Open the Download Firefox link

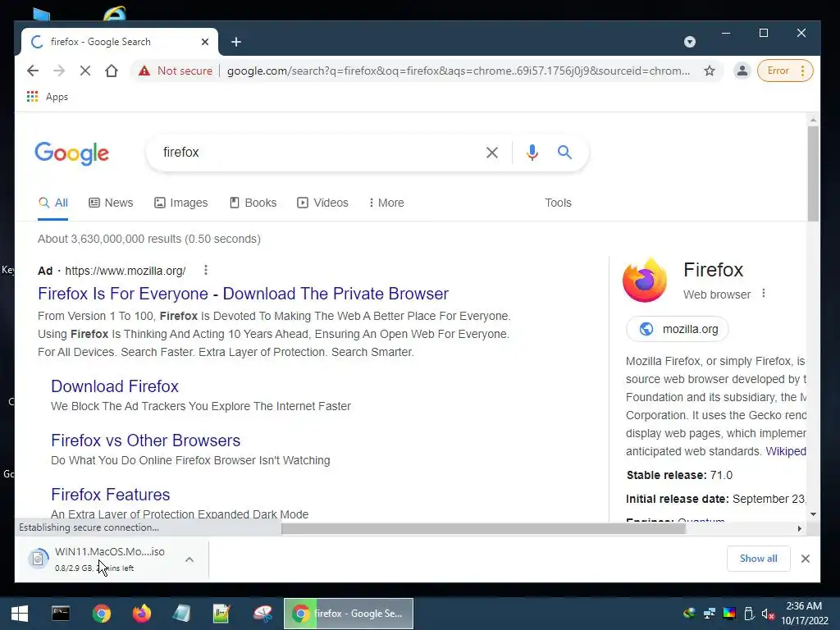115,386
